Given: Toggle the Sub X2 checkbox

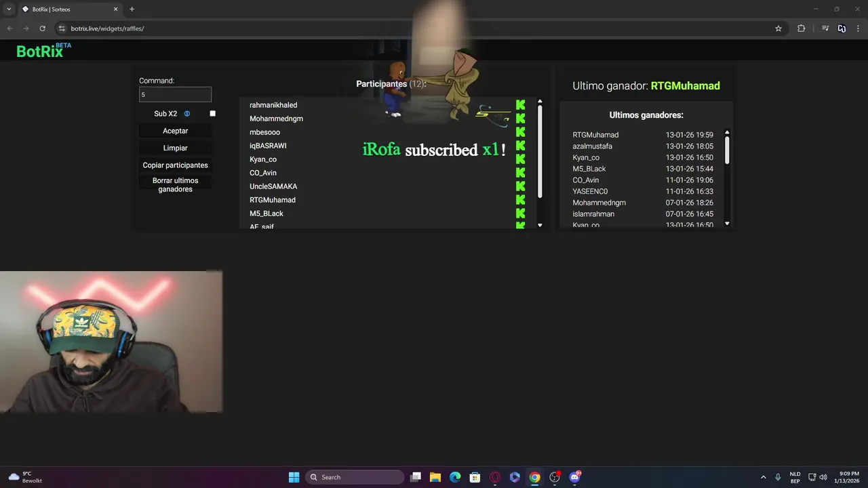Looking at the screenshot, I should pyautogui.click(x=212, y=114).
